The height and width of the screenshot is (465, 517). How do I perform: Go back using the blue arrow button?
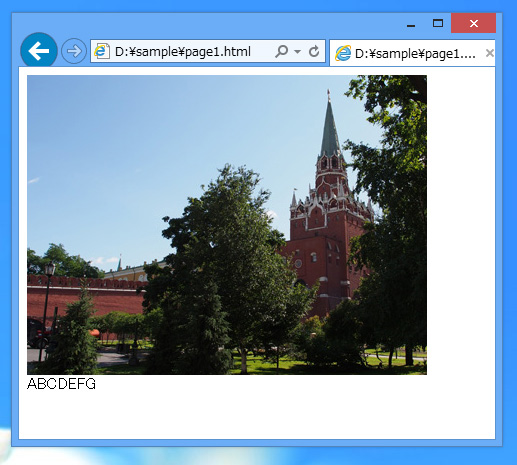(39, 51)
